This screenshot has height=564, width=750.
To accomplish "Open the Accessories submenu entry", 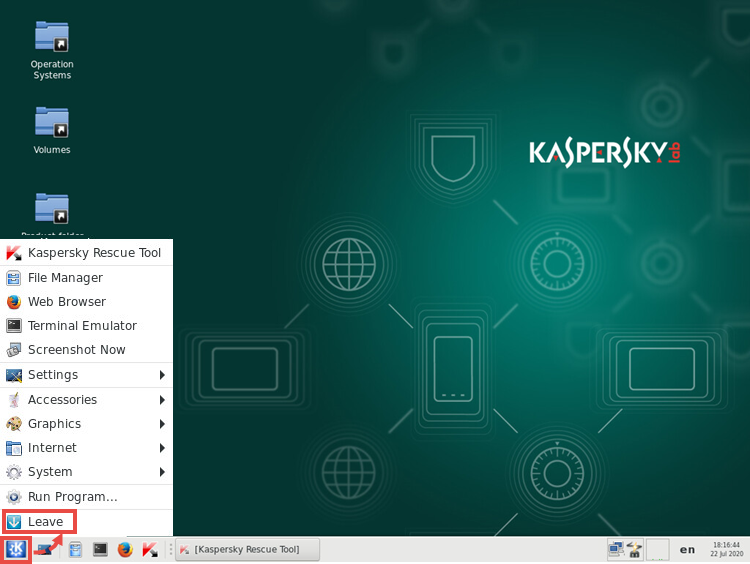I will pos(87,400).
